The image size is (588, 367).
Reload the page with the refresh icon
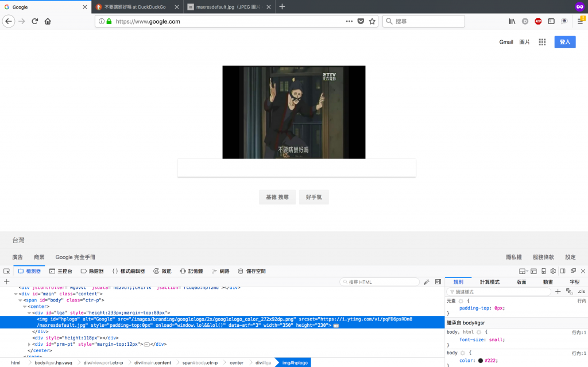(x=34, y=21)
